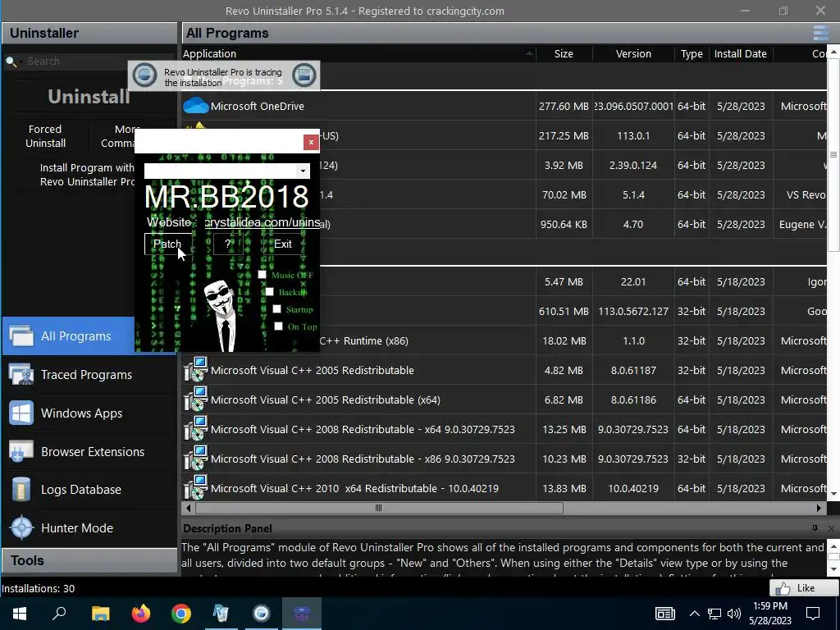Click the Facebook Like thumbs-up button
Viewport: 840px width, 630px height.
[x=804, y=588]
